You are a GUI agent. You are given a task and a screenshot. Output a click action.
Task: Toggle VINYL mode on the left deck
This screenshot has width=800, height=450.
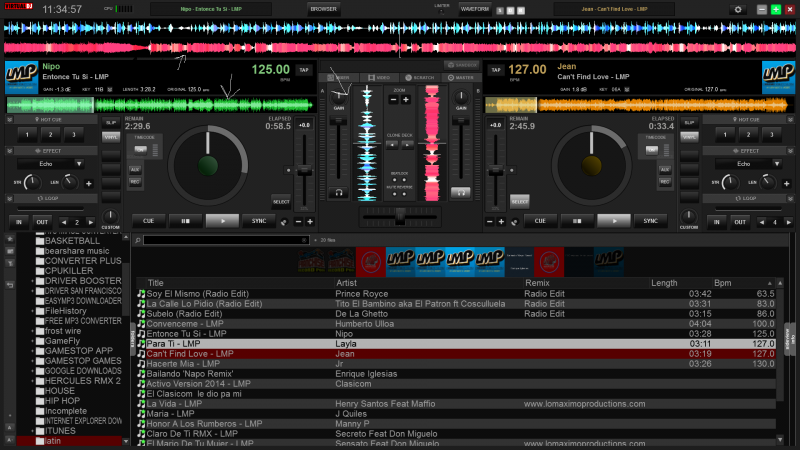click(112, 136)
